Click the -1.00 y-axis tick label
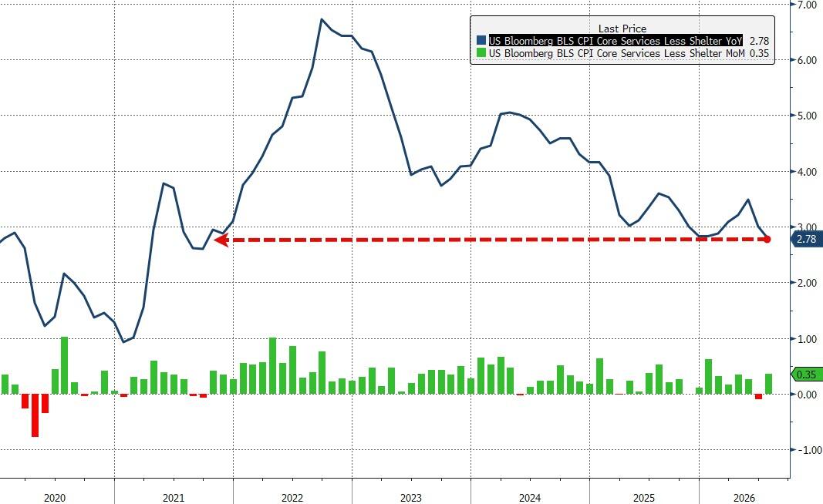This screenshot has height=504, width=823. tap(806, 450)
